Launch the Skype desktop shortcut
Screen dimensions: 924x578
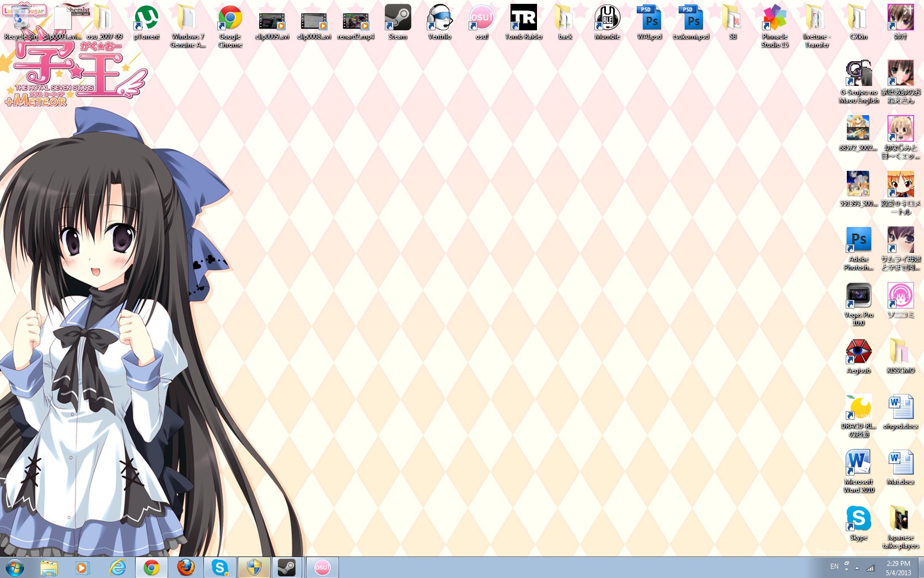pos(858,523)
